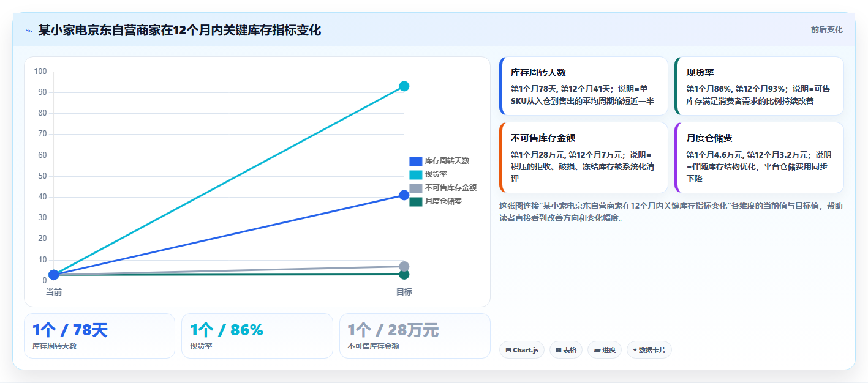Image resolution: width=868 pixels, height=383 pixels.
Task: Click the blue starting point at 当前
Action: 54,275
